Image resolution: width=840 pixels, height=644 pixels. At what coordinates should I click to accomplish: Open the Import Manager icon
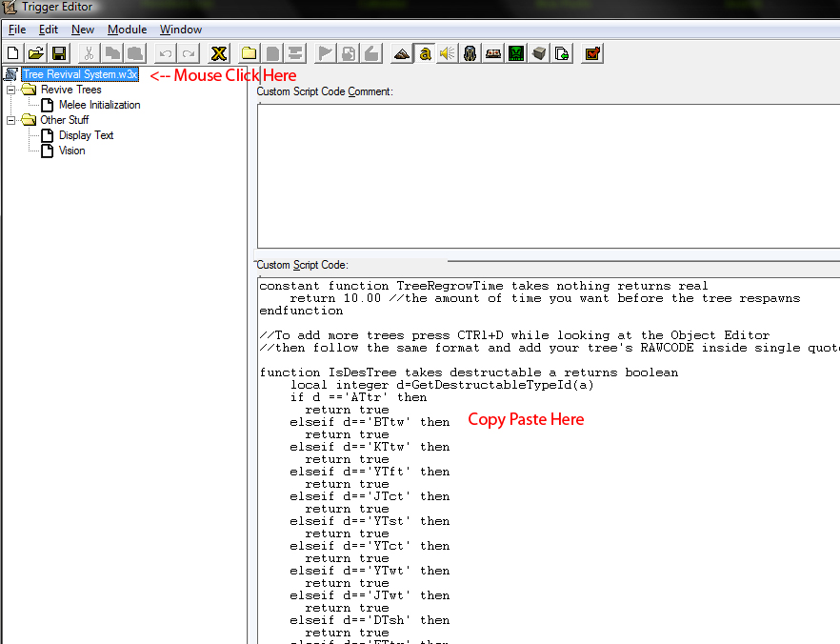(562, 53)
